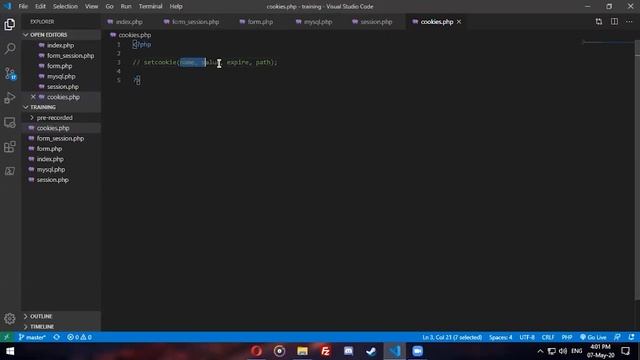This screenshot has width=640, height=360.
Task: Synchronize changes in the status bar
Action: coord(57,337)
